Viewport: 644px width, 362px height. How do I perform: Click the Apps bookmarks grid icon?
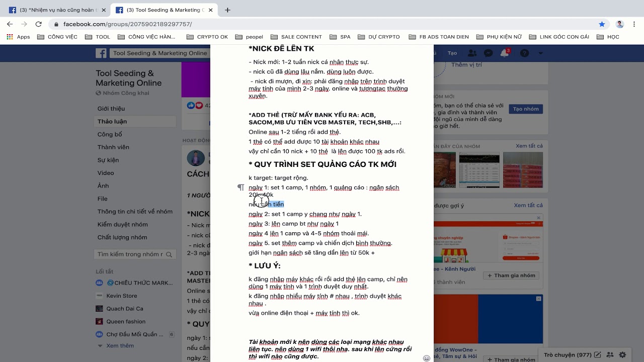10,37
